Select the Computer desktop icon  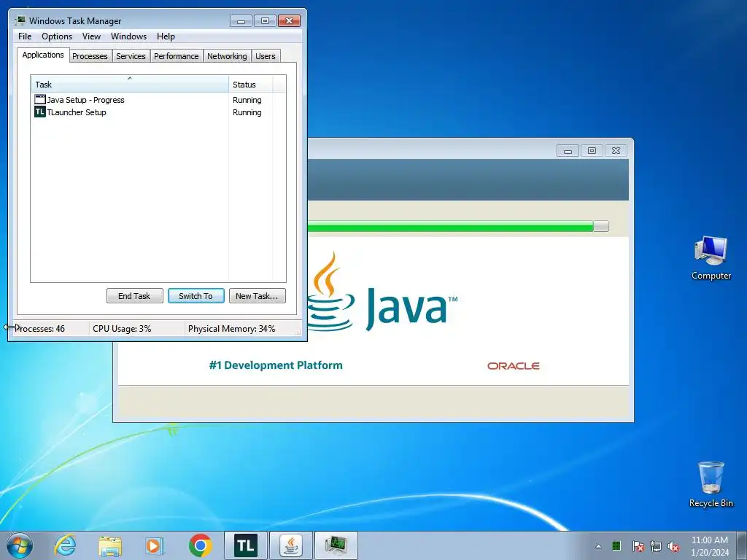pos(711,258)
